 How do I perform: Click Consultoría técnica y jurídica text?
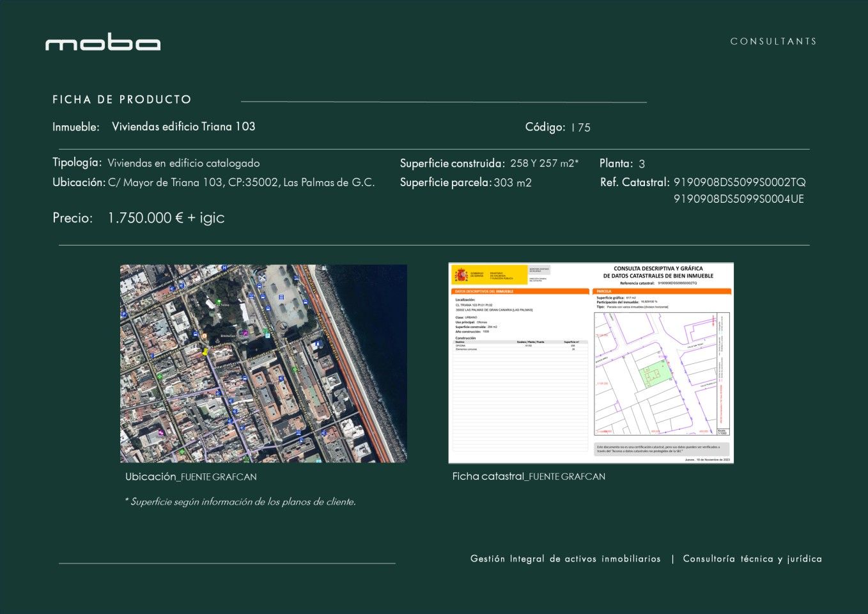[752, 559]
